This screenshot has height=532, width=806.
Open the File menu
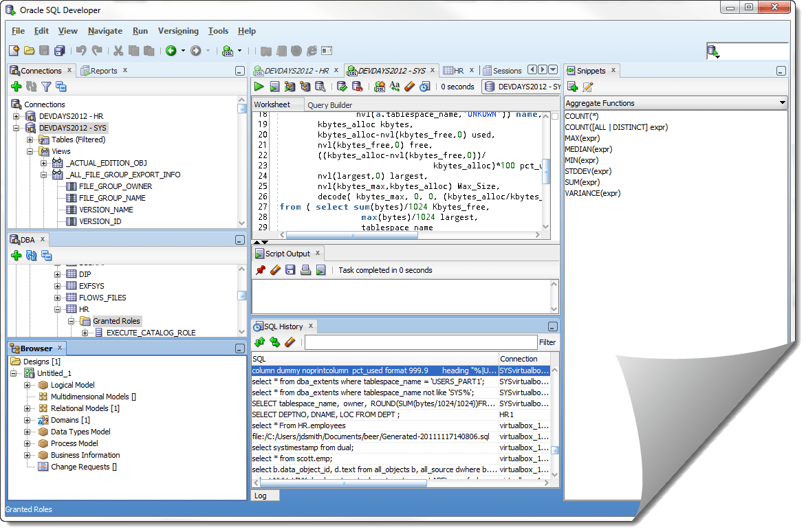18,31
